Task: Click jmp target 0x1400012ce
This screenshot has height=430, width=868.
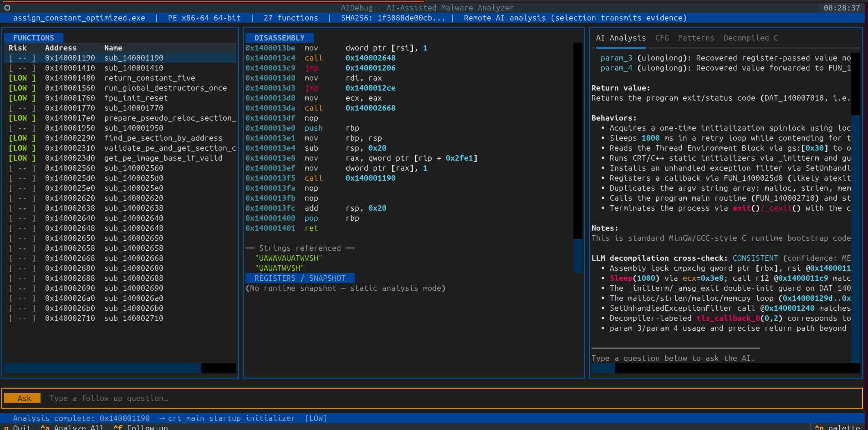Action: coord(370,88)
